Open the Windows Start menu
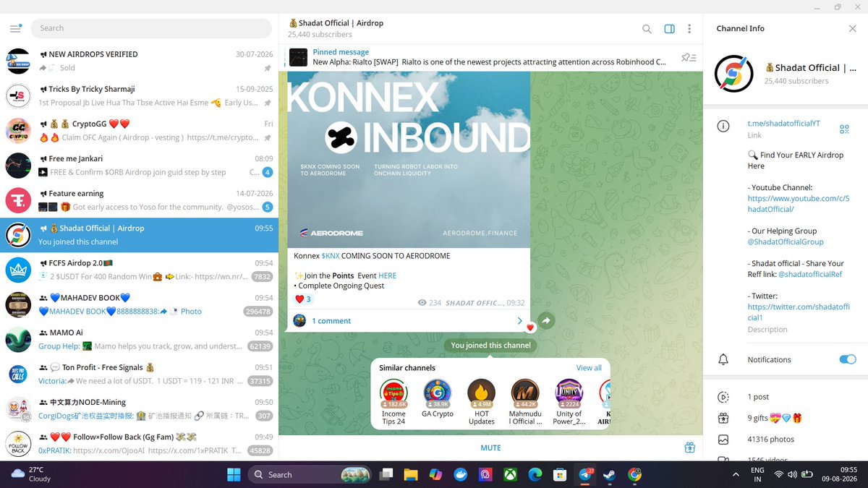Image resolution: width=868 pixels, height=488 pixels. (x=234, y=474)
